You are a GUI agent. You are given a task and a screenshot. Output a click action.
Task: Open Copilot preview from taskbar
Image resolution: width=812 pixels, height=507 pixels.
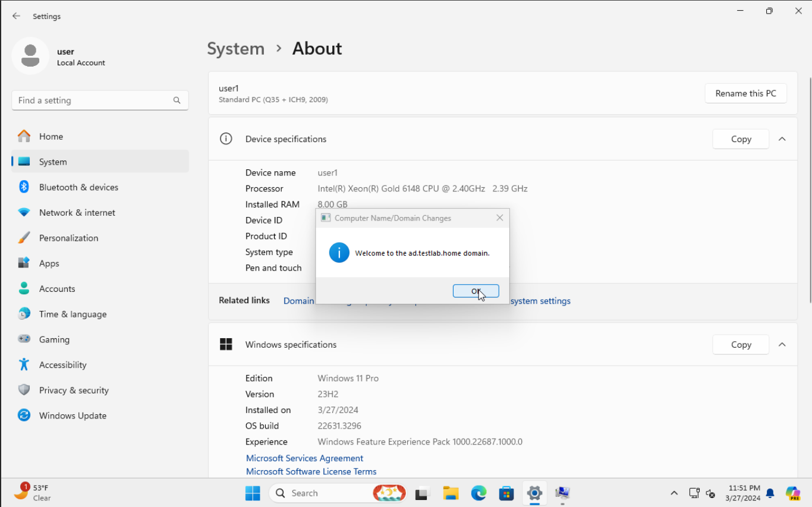click(793, 493)
